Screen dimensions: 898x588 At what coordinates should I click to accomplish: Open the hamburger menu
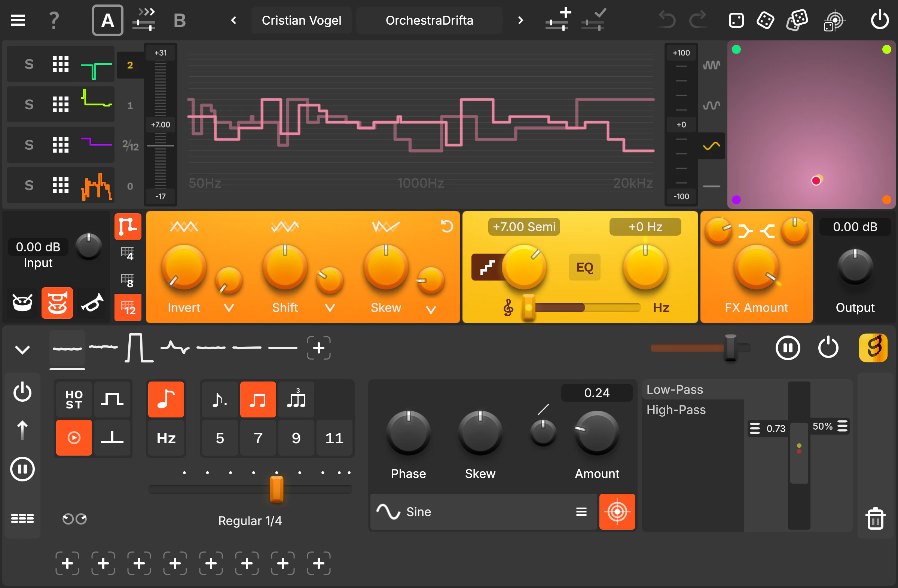tap(17, 19)
